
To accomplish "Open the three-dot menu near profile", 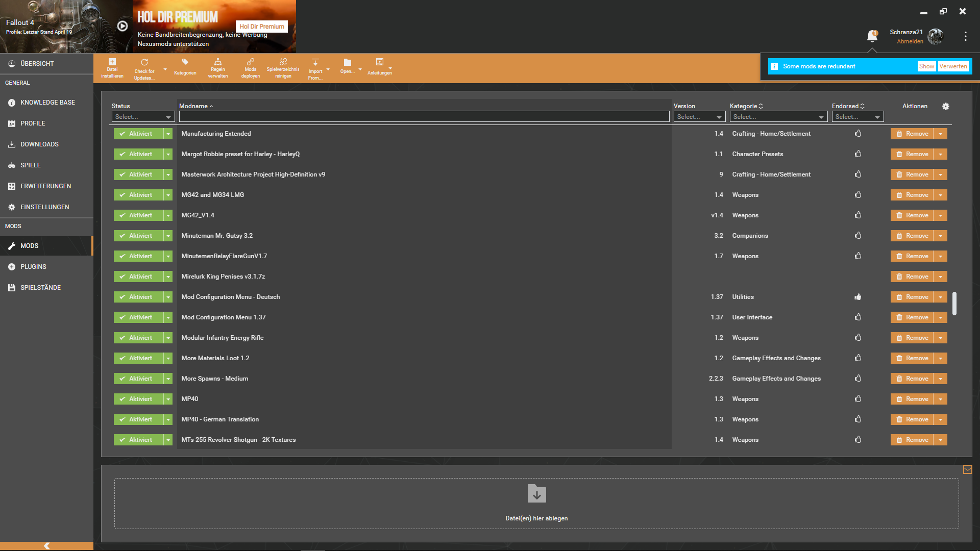I will tap(965, 36).
